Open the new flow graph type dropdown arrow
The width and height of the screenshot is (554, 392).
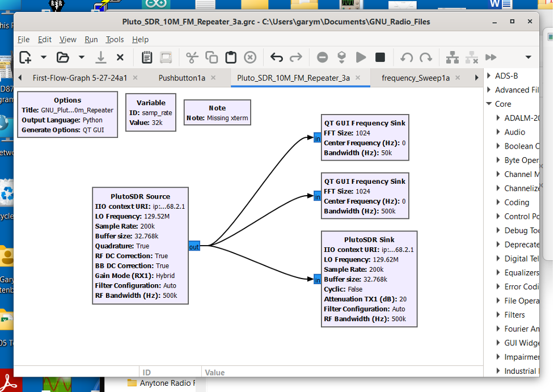point(44,57)
